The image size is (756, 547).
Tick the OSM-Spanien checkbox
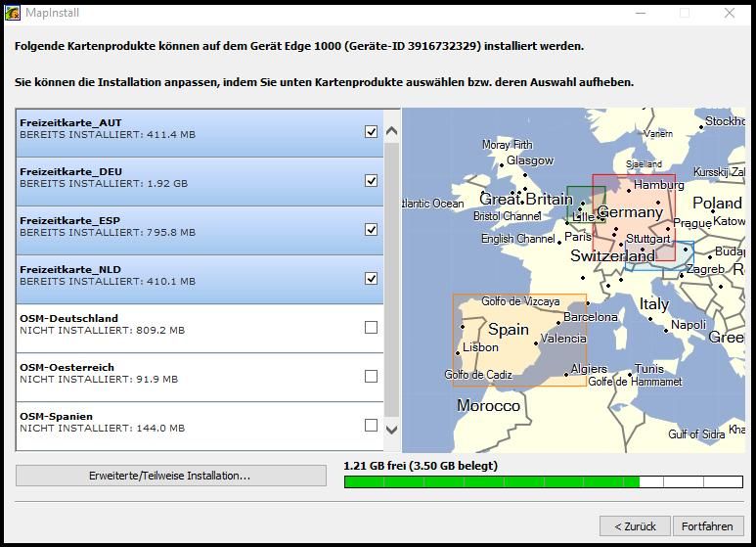tap(371, 425)
